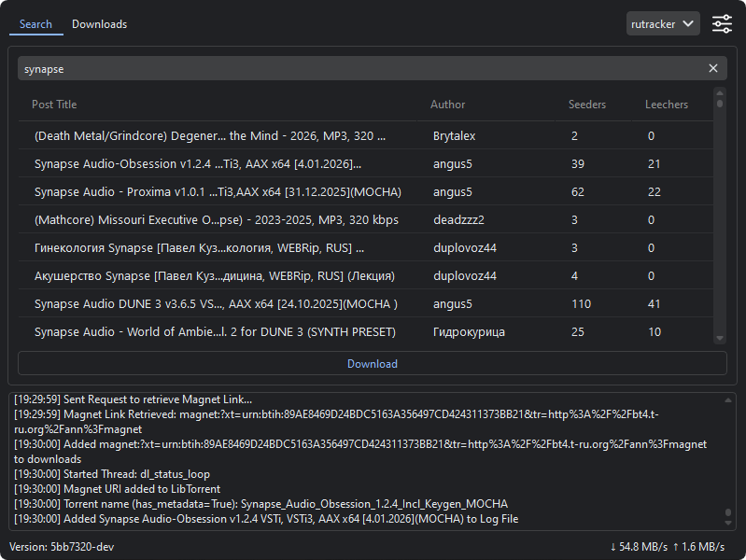Switch to the Search tab
The height and width of the screenshot is (560, 746).
point(35,24)
